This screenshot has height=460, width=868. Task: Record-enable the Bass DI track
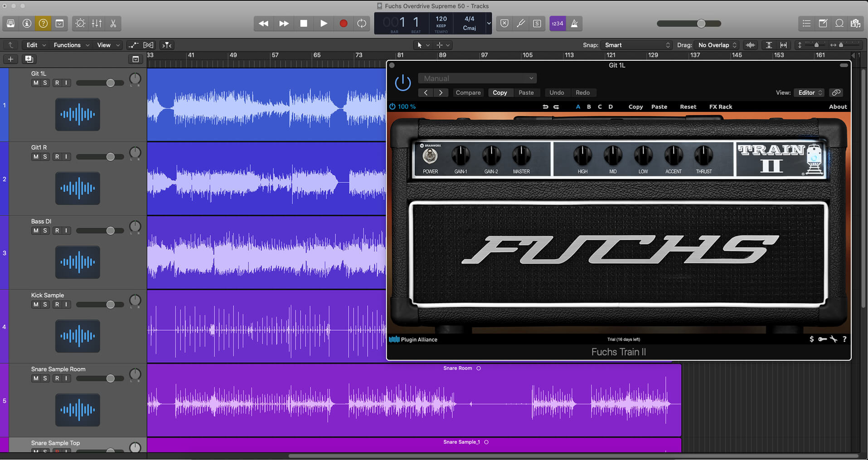57,231
